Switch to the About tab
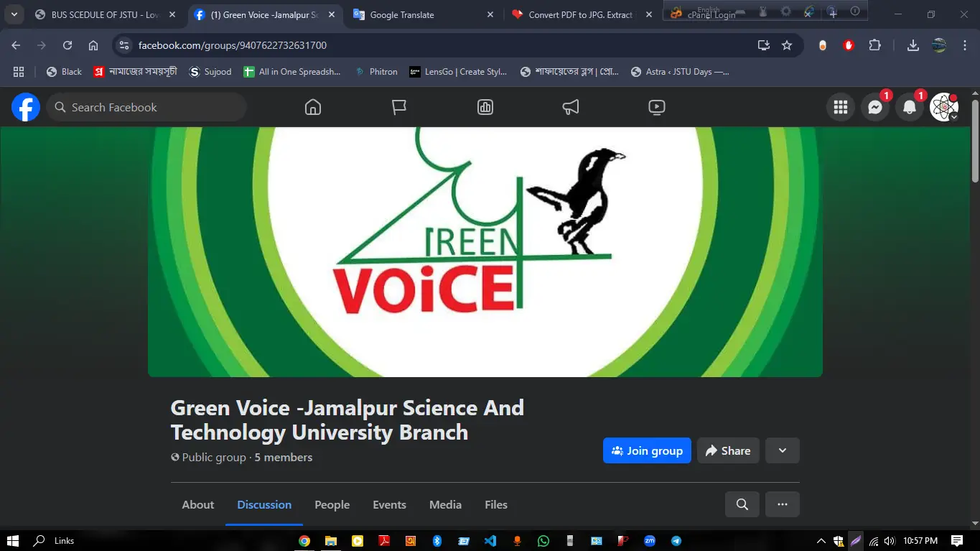980x551 pixels. (198, 504)
